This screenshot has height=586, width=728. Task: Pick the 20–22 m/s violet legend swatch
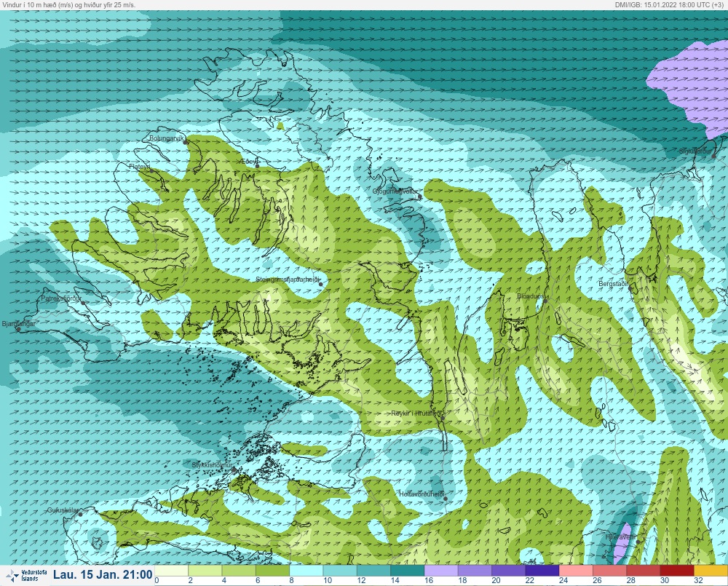509,570
